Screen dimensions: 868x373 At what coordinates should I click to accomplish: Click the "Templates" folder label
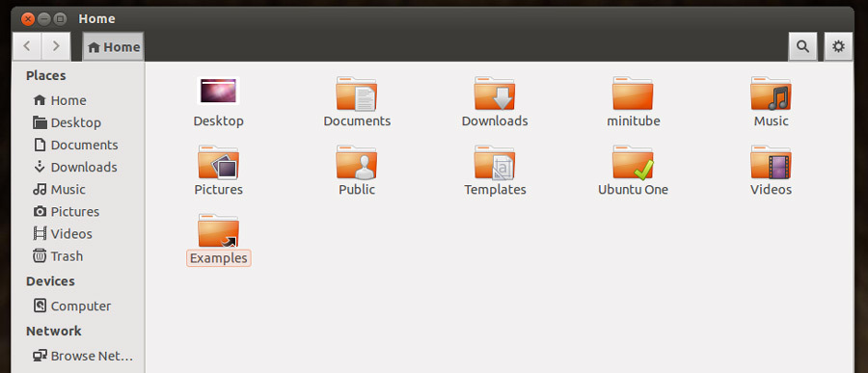(495, 190)
